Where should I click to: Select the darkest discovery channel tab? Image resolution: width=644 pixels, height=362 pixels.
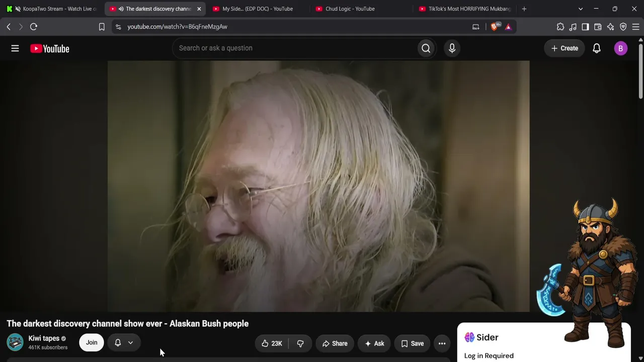point(155,9)
